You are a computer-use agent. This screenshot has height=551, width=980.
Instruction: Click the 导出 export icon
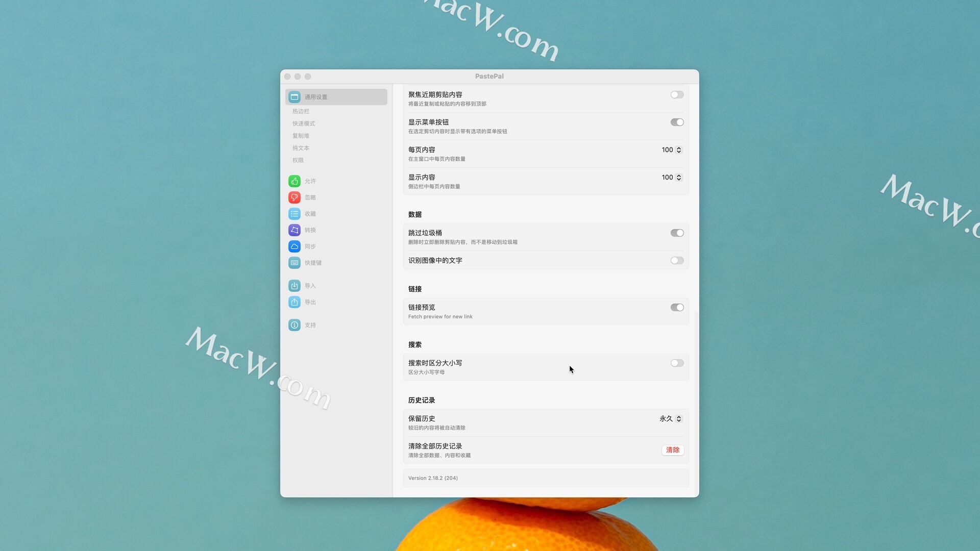(x=295, y=302)
